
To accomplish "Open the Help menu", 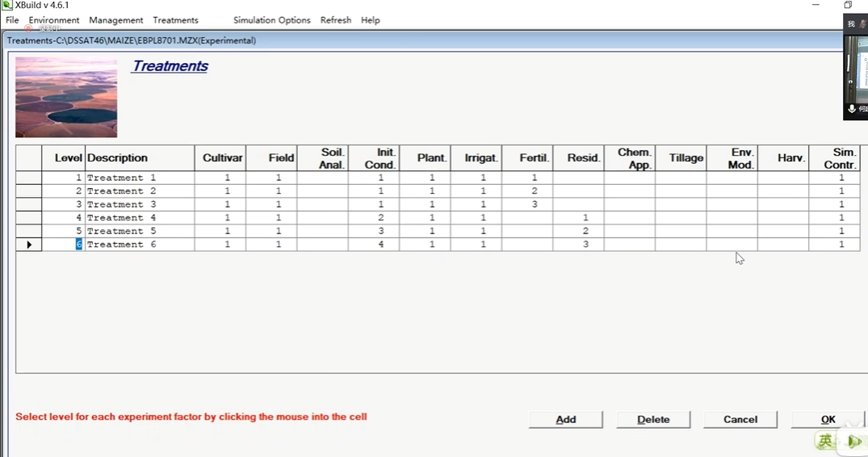I will (371, 20).
